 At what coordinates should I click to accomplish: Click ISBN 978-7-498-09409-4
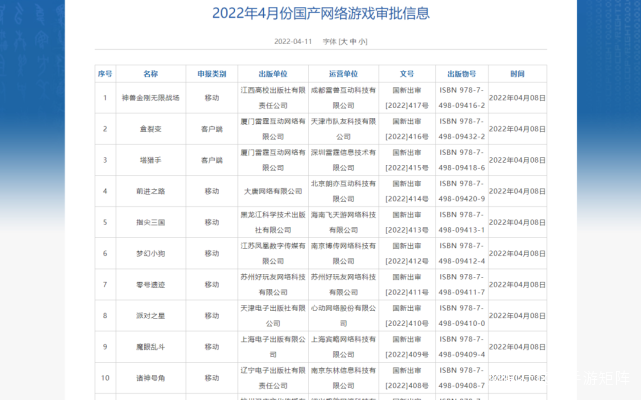tap(462, 347)
